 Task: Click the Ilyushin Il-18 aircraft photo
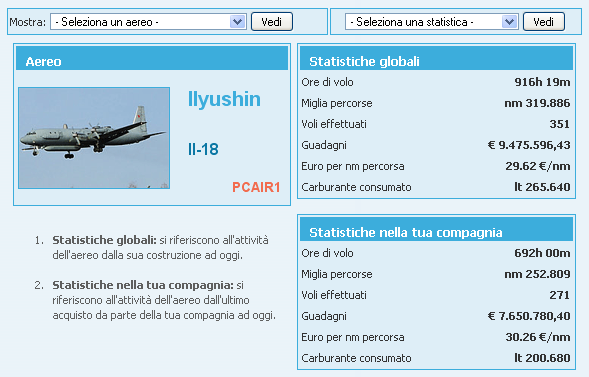(x=94, y=138)
